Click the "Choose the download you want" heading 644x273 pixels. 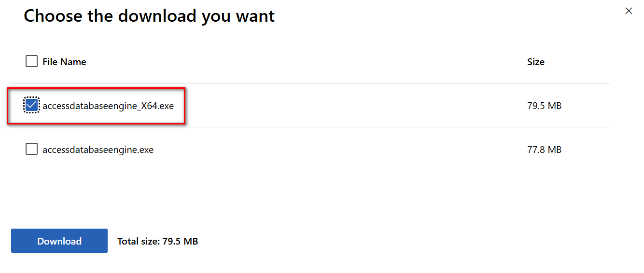149,16
